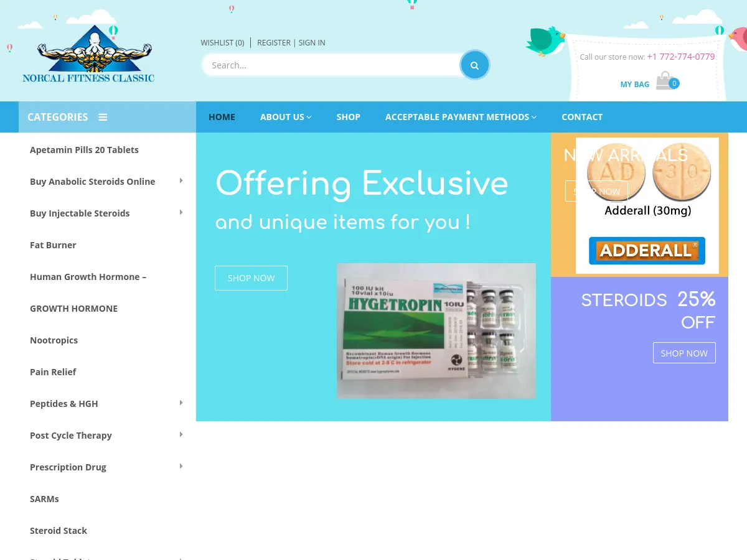This screenshot has width=747, height=560.
Task: Select the Nootropics category
Action: [x=54, y=340]
